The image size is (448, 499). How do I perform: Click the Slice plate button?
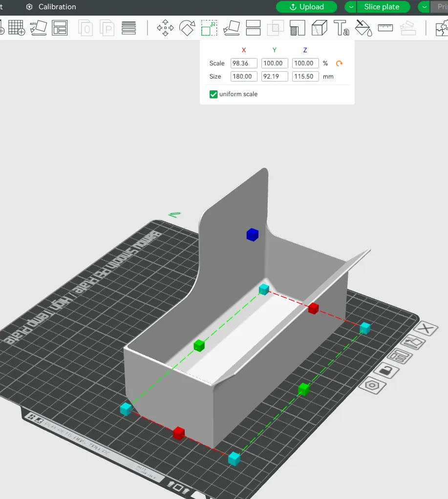[x=383, y=7]
